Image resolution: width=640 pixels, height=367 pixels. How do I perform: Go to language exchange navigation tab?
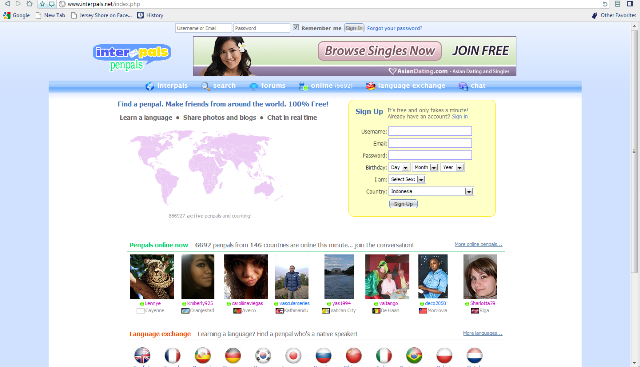point(405,86)
